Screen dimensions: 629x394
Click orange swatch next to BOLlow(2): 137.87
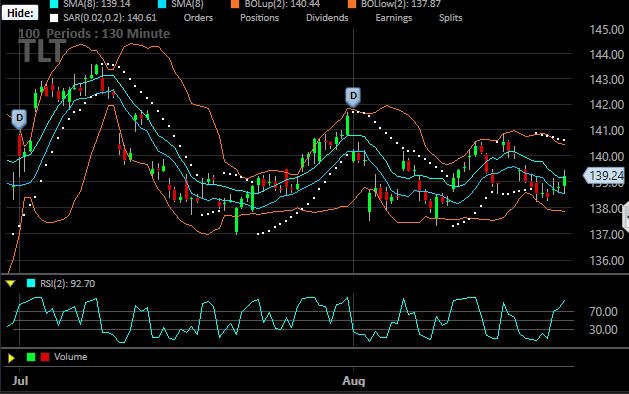coord(352,4)
